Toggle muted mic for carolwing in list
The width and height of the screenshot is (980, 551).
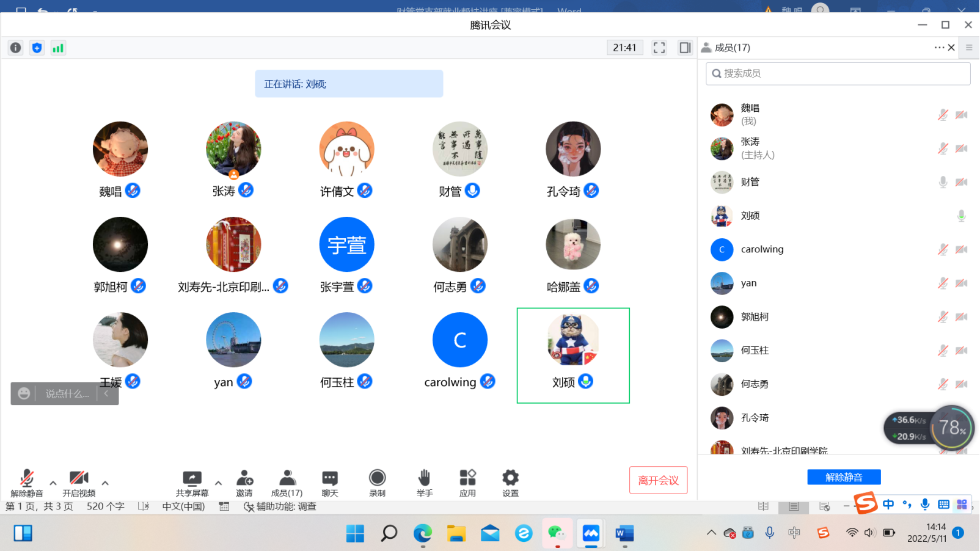coord(943,249)
